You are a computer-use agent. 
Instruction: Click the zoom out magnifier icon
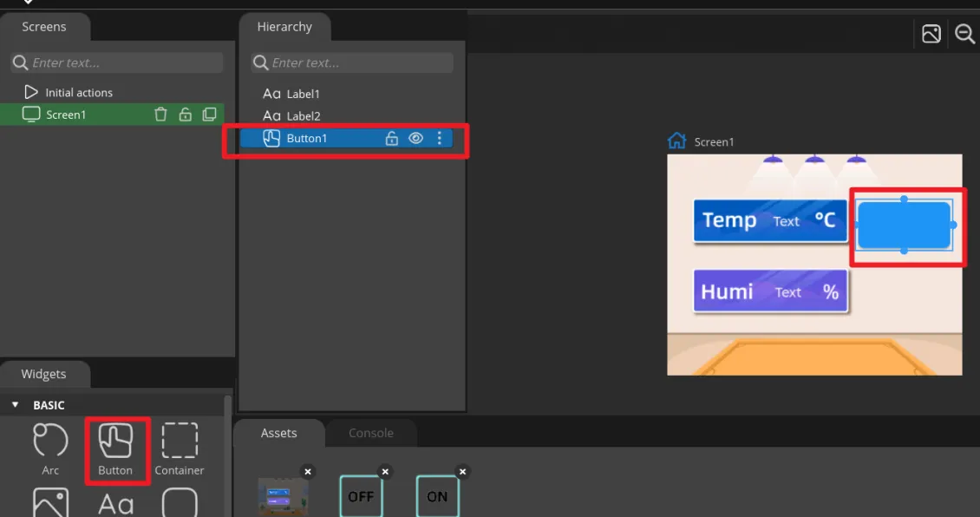coord(964,34)
